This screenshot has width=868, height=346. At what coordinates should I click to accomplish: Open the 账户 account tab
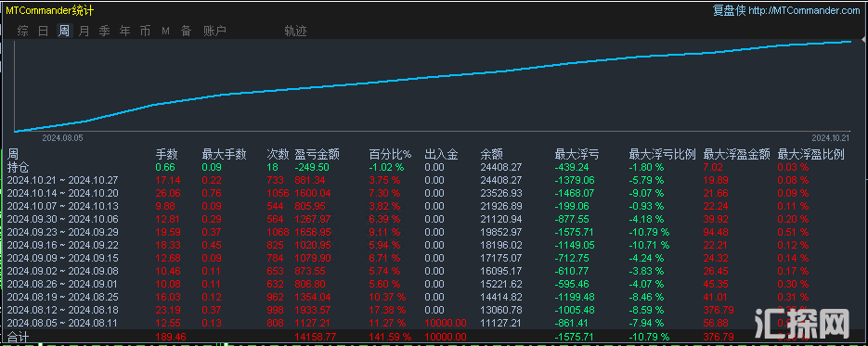pyautogui.click(x=214, y=31)
